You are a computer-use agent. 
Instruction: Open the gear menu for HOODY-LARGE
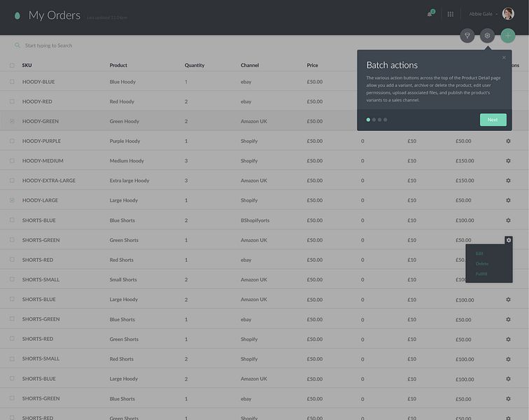click(x=508, y=200)
